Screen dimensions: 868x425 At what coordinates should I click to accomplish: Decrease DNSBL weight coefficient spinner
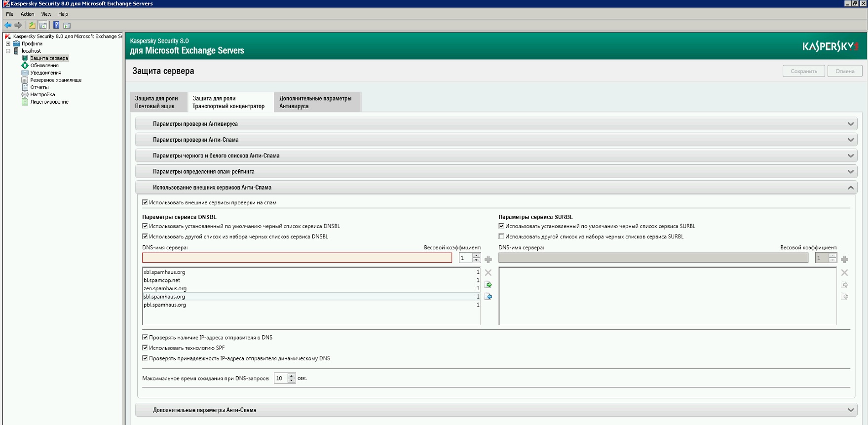(476, 260)
